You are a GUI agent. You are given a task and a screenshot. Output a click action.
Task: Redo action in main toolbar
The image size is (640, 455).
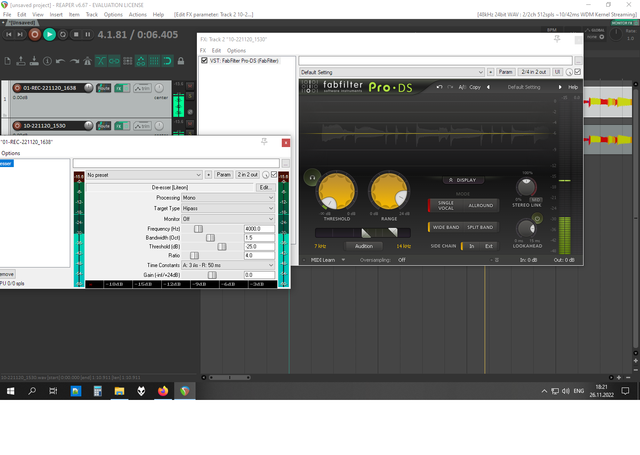pos(74,61)
